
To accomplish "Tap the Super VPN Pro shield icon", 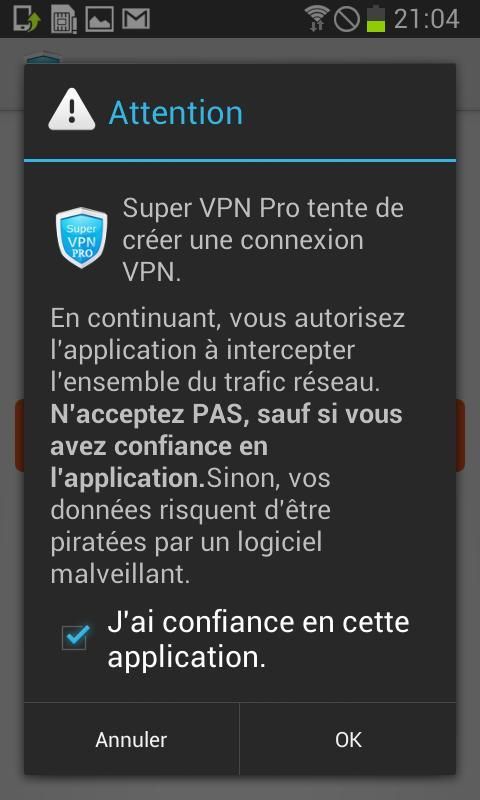I will click(x=82, y=237).
